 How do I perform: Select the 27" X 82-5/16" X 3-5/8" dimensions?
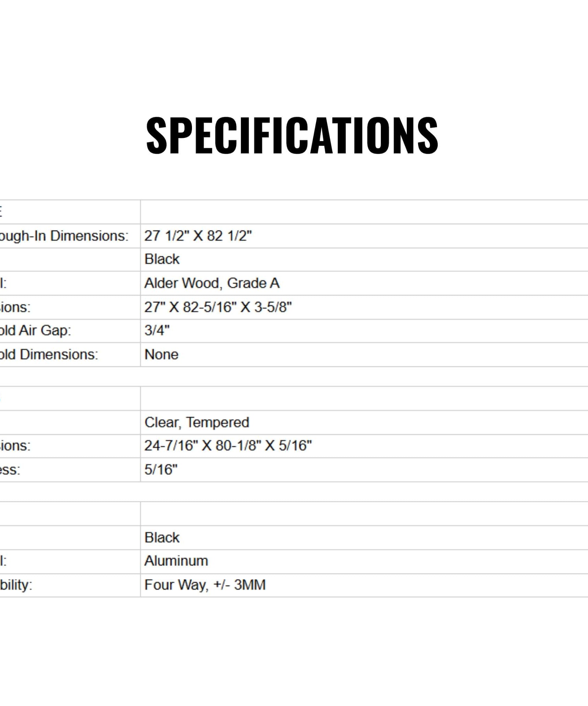tap(218, 307)
